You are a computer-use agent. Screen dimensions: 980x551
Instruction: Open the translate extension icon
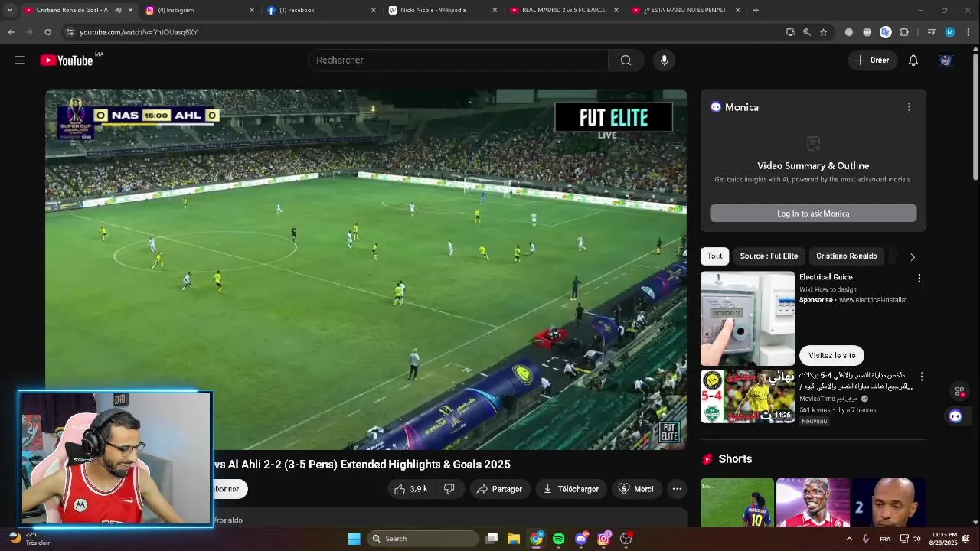[x=886, y=32]
